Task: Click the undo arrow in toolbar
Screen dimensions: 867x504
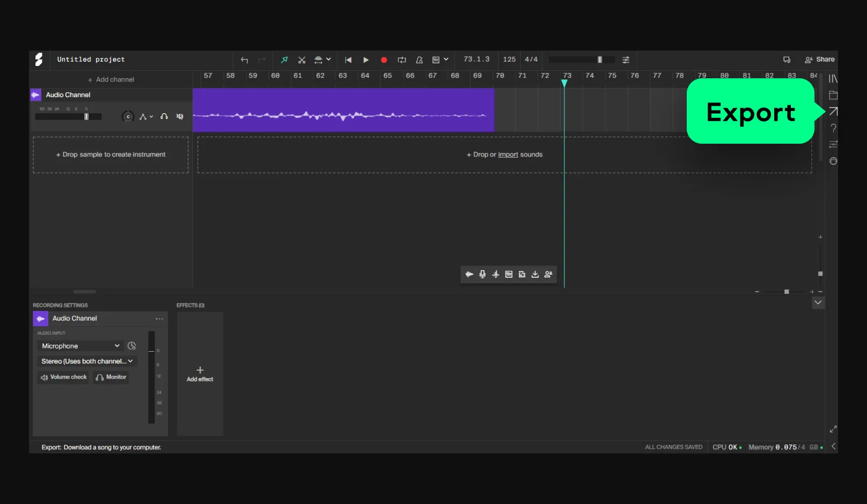Action: click(x=245, y=60)
